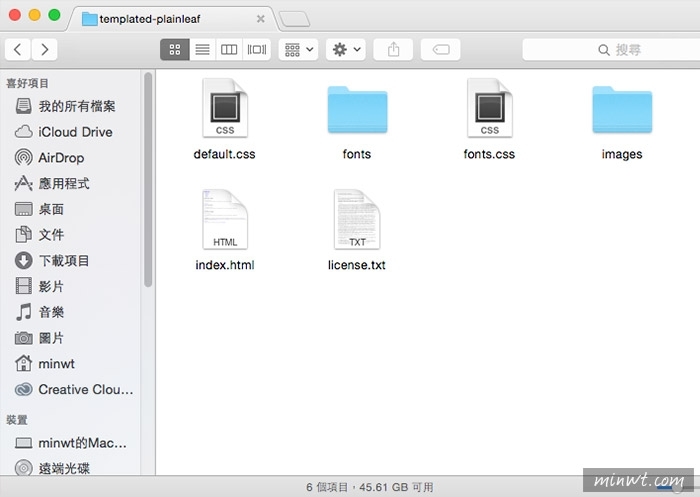Click the Share toolbar button
The width and height of the screenshot is (700, 497).
tap(393, 49)
